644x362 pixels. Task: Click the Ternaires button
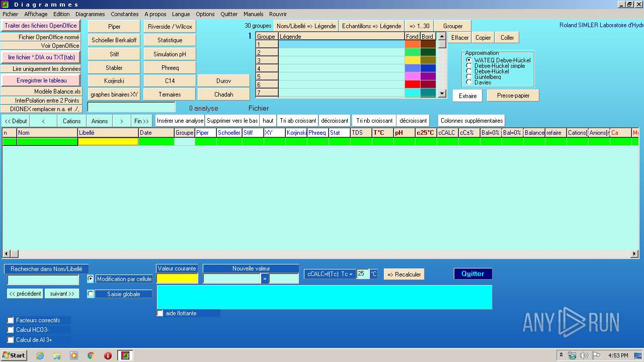(170, 94)
